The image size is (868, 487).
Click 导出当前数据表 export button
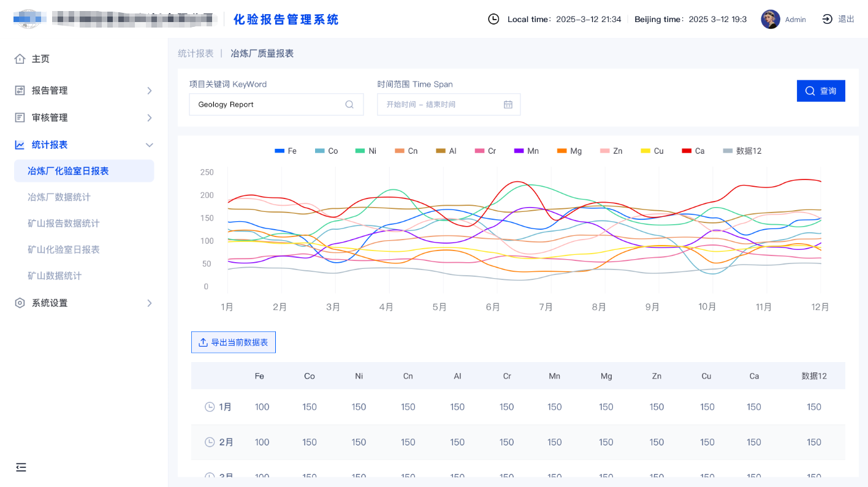pos(234,342)
